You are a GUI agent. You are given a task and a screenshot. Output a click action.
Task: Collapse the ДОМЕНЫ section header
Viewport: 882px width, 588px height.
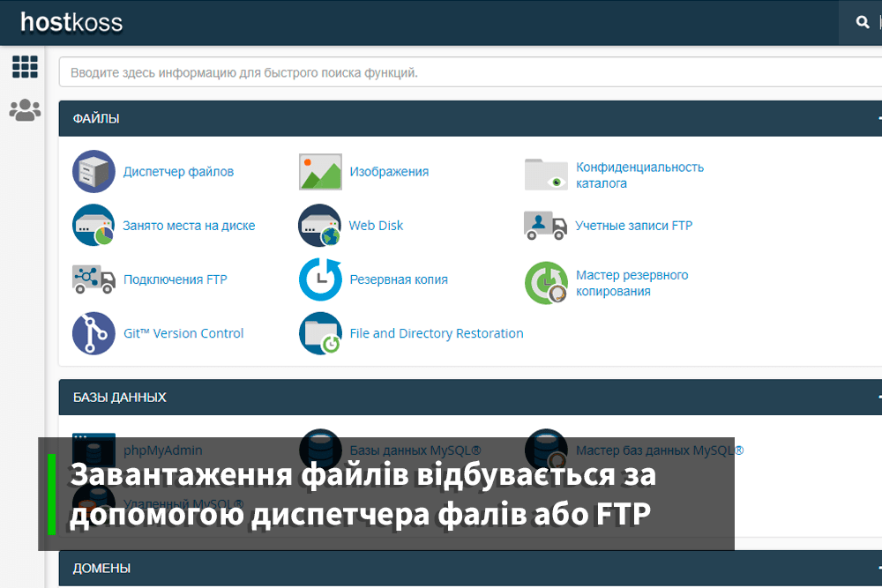pyautogui.click(x=470, y=569)
